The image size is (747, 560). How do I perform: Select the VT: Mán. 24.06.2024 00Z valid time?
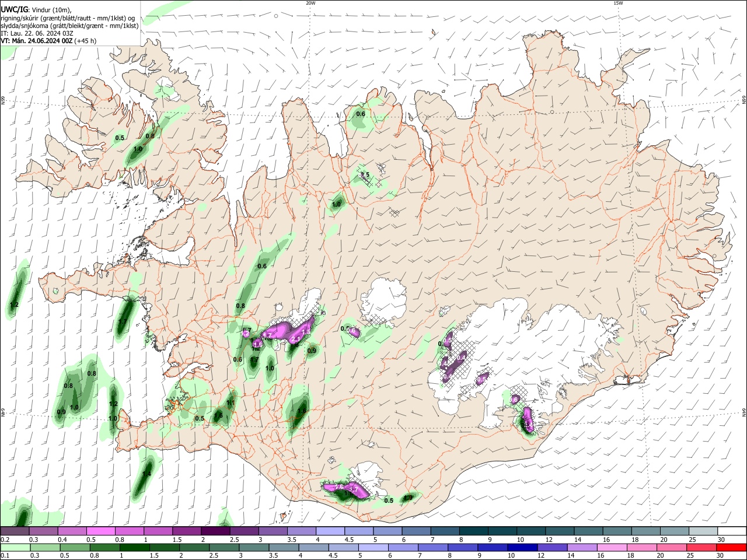pos(36,41)
